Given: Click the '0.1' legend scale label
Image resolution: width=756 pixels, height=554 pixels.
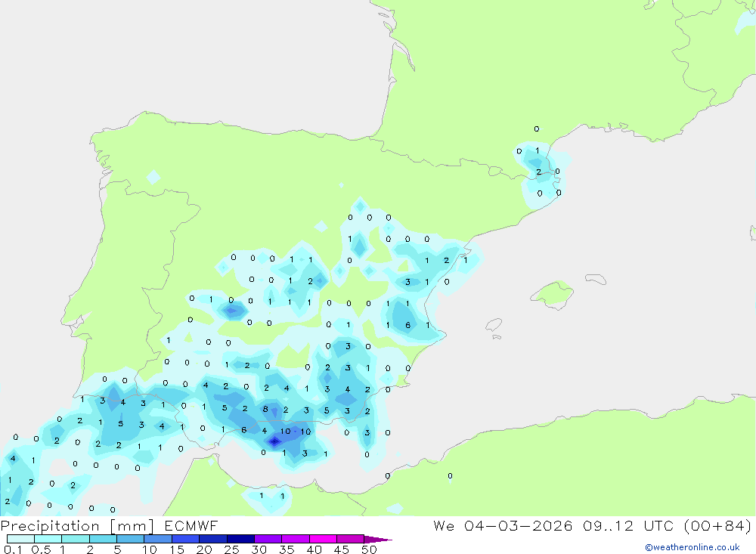Looking at the screenshot, I should click(x=13, y=549).
